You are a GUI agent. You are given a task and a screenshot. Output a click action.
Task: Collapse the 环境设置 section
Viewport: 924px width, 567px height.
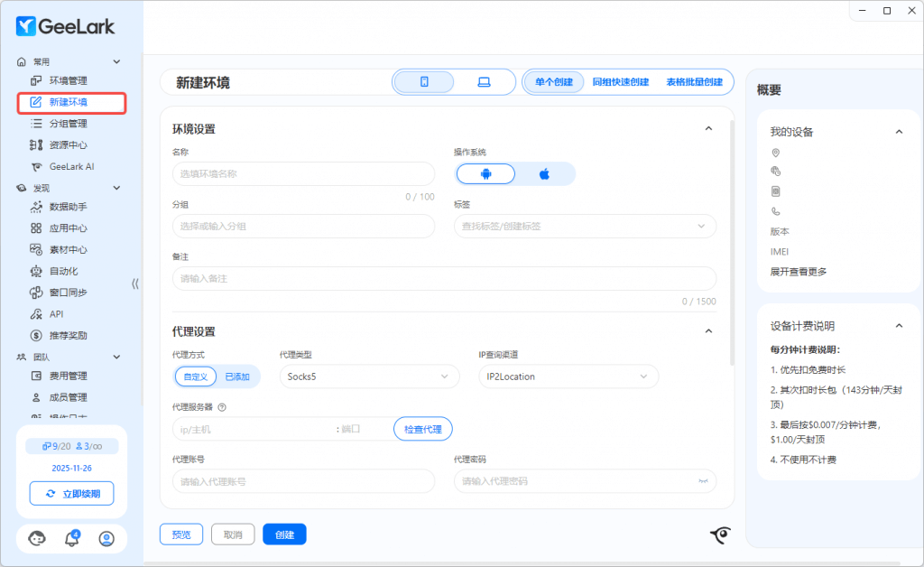point(708,129)
